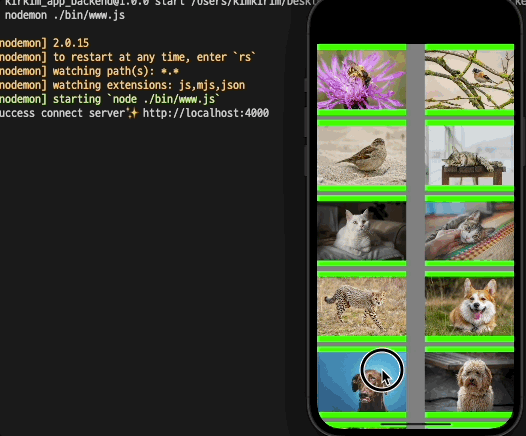Tap the phone's home indicator bar
The image size is (526, 436).
(x=416, y=425)
